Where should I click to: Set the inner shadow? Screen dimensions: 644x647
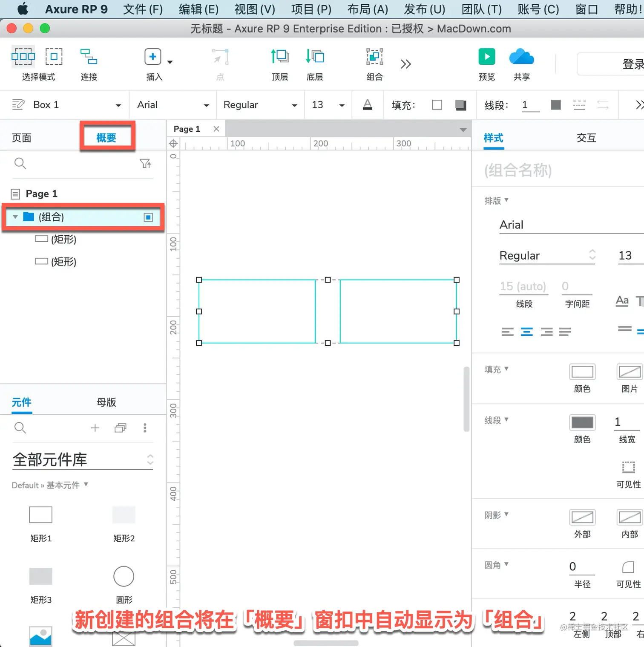coord(630,517)
